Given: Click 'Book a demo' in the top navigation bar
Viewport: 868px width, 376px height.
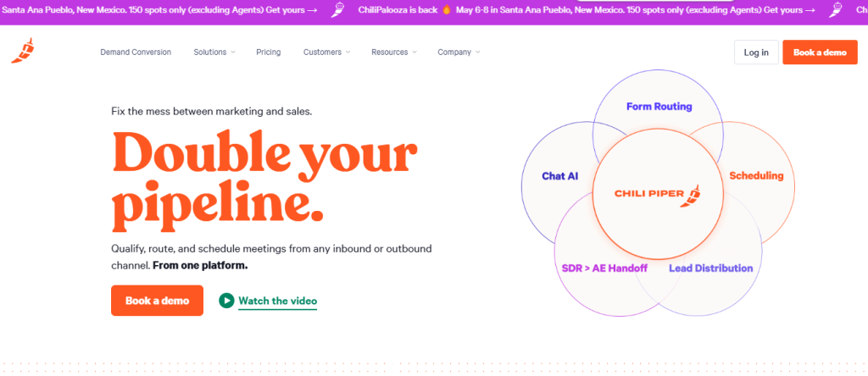Looking at the screenshot, I should 820,53.
